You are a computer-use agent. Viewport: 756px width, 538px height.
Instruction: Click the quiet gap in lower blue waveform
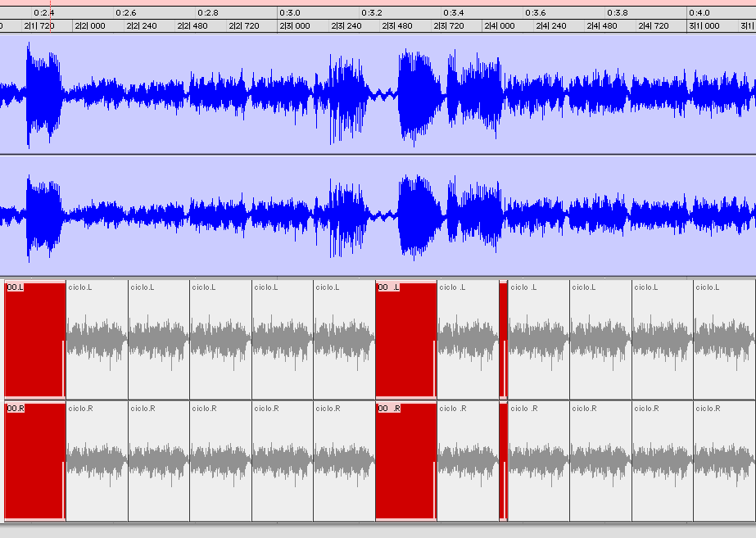pyautogui.click(x=381, y=216)
